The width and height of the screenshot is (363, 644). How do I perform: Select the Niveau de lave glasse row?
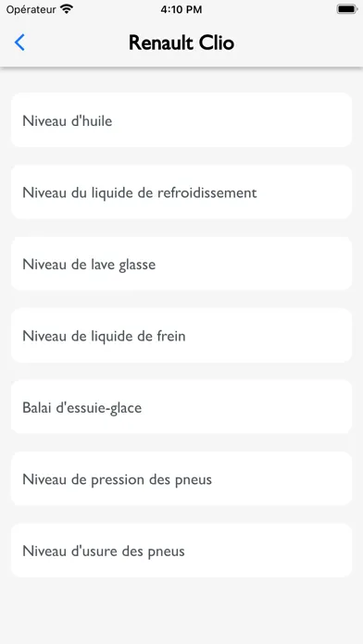tap(181, 264)
